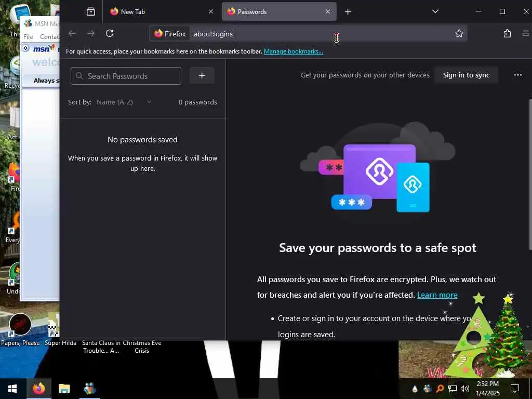Click the Search Passwords field
The image size is (532, 399).
126,76
